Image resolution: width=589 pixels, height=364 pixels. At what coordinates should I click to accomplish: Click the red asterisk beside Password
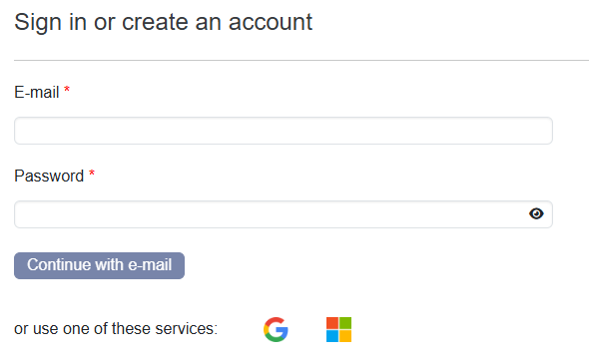pyautogui.click(x=92, y=174)
